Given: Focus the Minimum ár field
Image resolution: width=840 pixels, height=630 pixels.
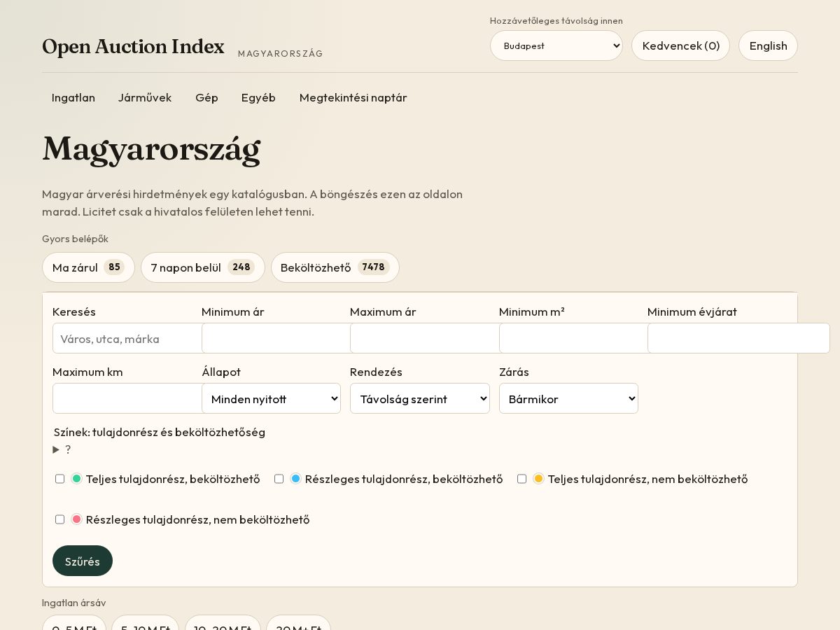Looking at the screenshot, I should point(276,338).
